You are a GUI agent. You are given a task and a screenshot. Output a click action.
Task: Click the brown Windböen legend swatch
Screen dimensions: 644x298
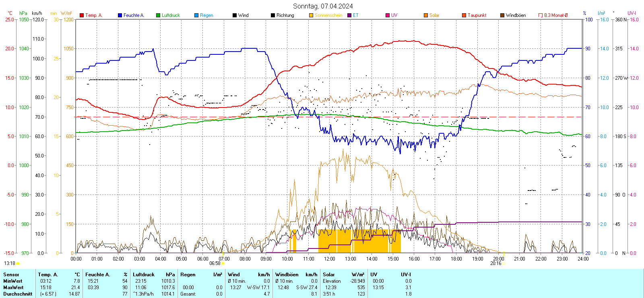click(502, 15)
